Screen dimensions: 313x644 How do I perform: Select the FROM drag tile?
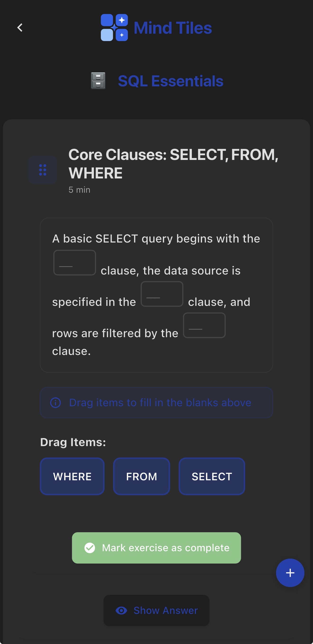click(x=141, y=476)
